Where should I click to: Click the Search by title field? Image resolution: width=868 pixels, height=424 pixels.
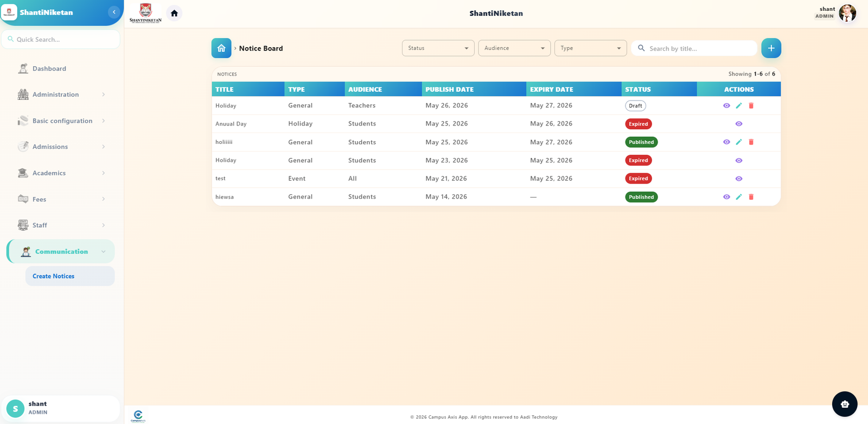tap(694, 48)
